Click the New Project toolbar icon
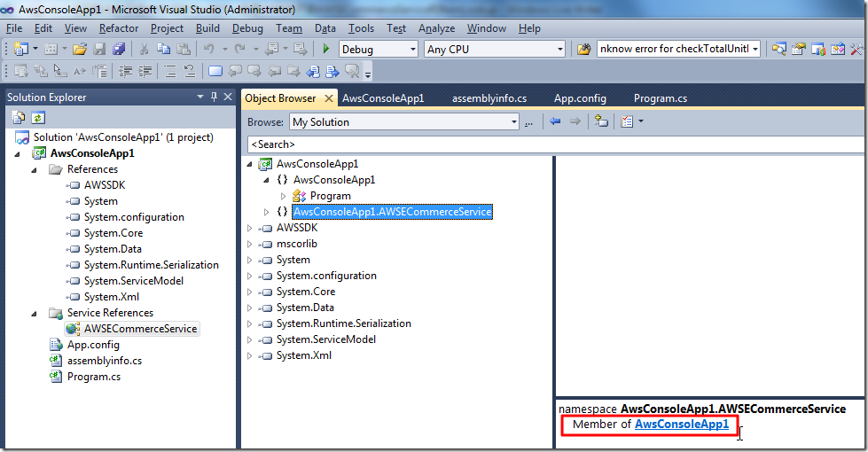Viewport: 868px width, 452px height. [20, 50]
